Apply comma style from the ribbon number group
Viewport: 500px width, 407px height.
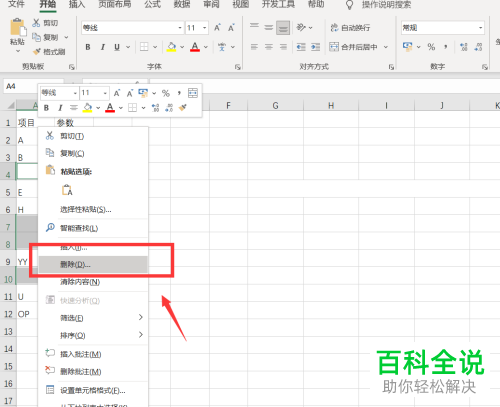446,47
